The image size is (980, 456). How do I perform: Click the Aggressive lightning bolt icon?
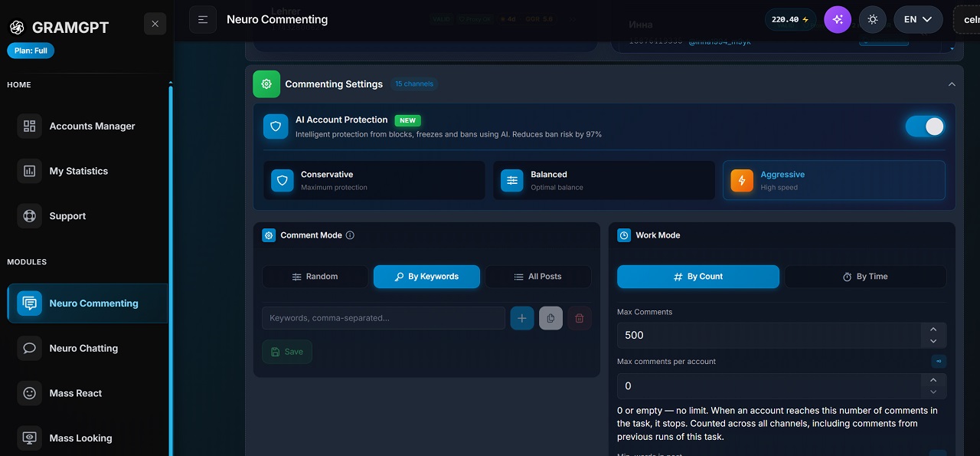(x=742, y=180)
